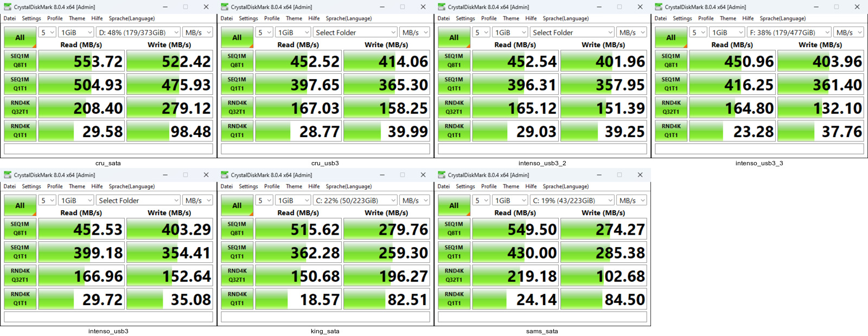
Task: Click the CrystalDiskMark app icon in cru_sata window
Action: pos(8,7)
